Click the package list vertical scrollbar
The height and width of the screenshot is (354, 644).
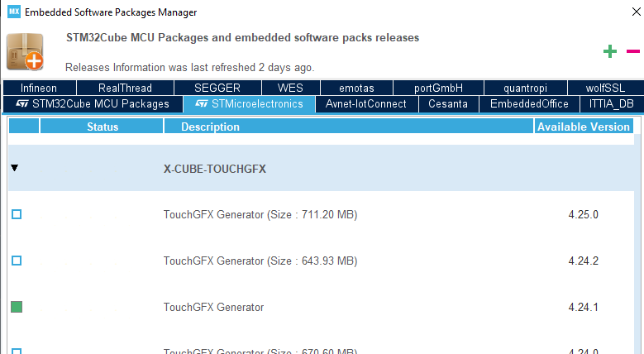(637, 242)
